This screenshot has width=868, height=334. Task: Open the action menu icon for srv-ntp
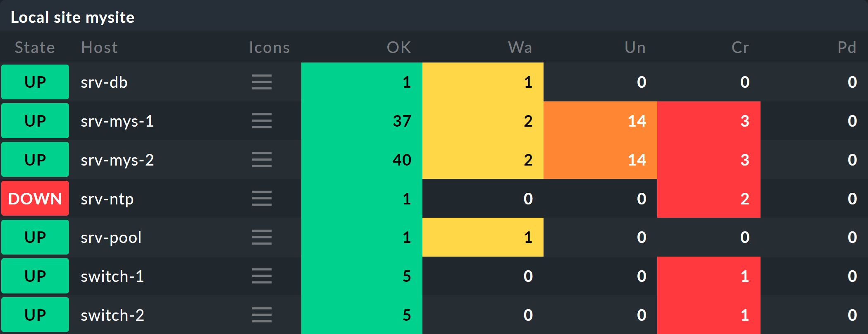(262, 199)
